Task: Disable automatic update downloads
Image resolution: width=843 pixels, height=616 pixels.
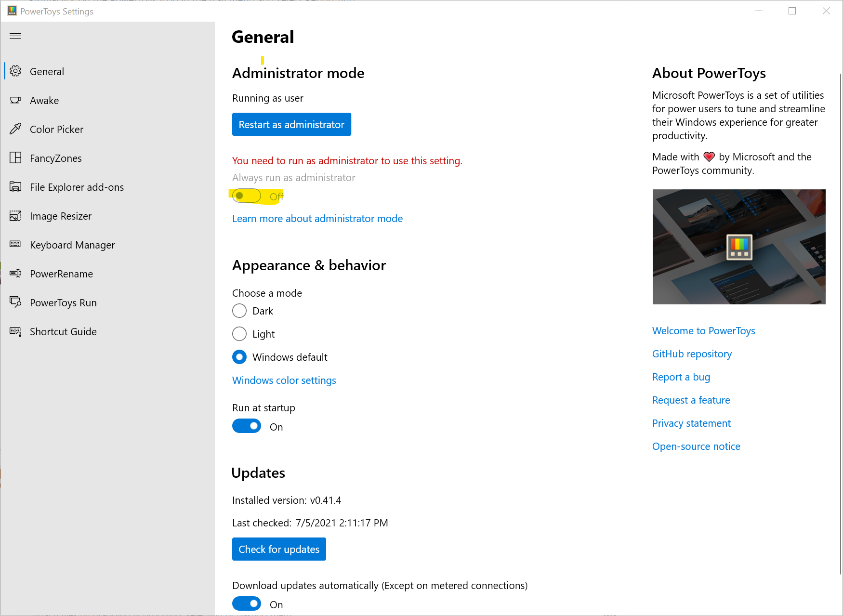Action: click(246, 603)
